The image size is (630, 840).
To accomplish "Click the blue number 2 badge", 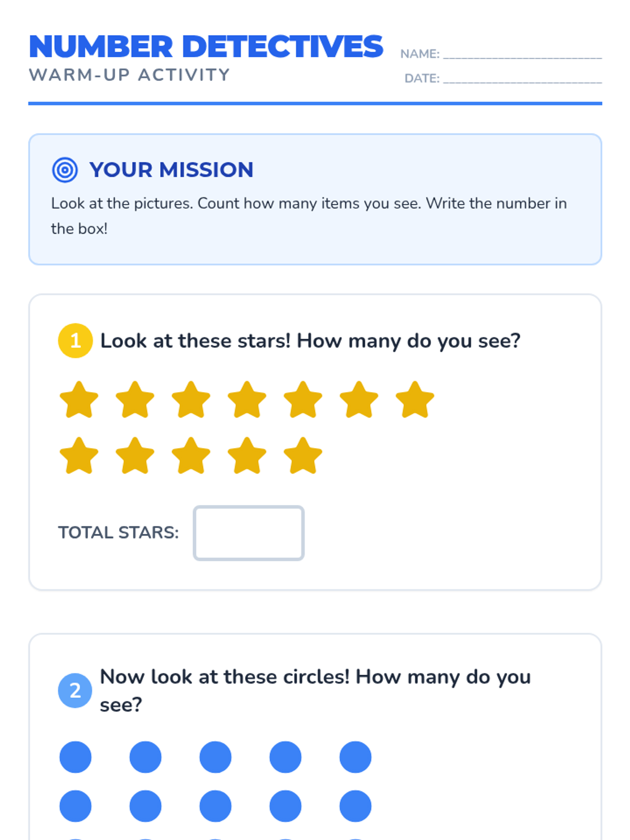I will (76, 690).
